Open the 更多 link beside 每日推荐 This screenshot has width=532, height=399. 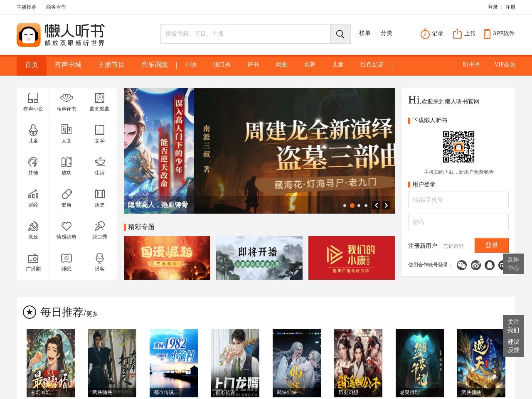click(x=92, y=314)
